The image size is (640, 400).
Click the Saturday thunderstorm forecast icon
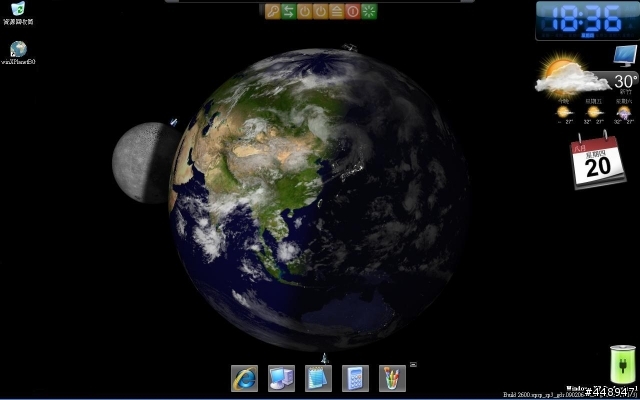pyautogui.click(x=624, y=111)
